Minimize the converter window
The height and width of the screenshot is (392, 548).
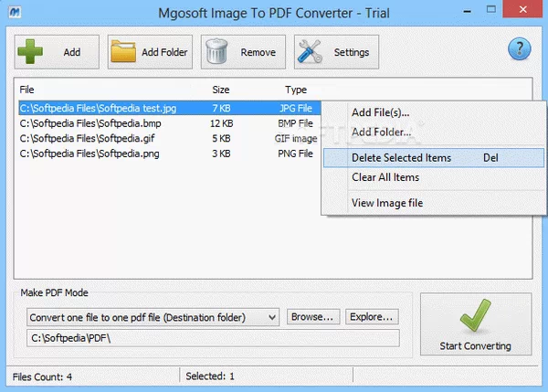tap(468, 12)
